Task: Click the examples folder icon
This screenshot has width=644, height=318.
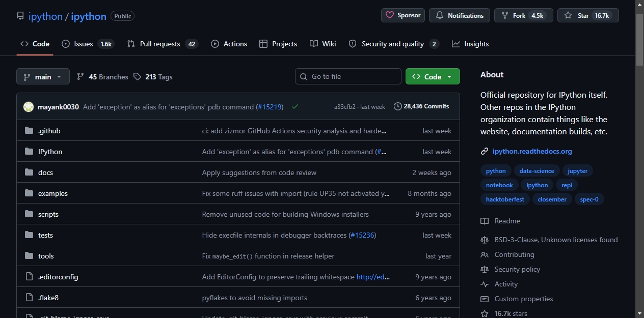Action: (x=29, y=193)
